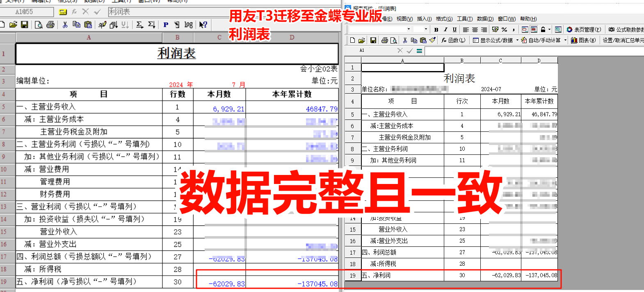Click the 公式取数参数 button
This screenshot has height=292, width=644.
point(626,30)
